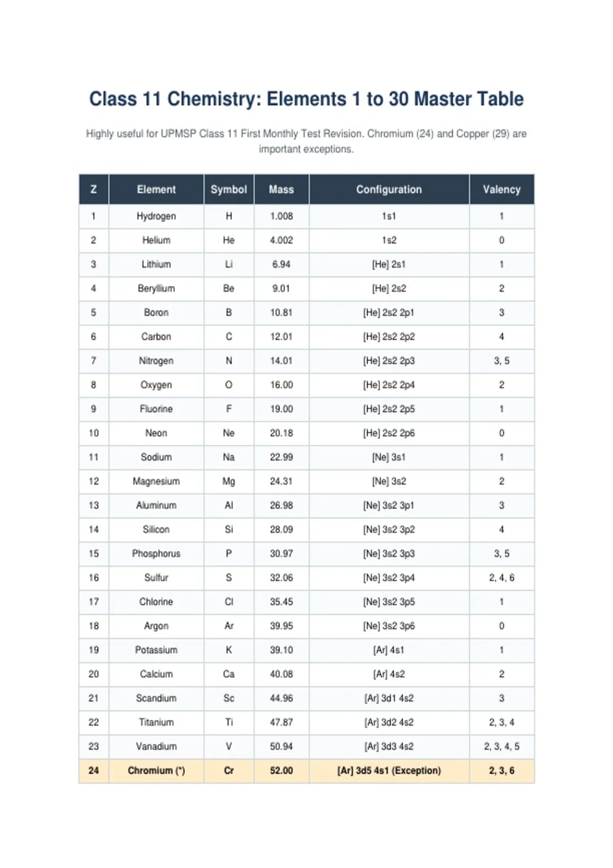
Task: Click the Symbol column header
Action: [x=229, y=189]
